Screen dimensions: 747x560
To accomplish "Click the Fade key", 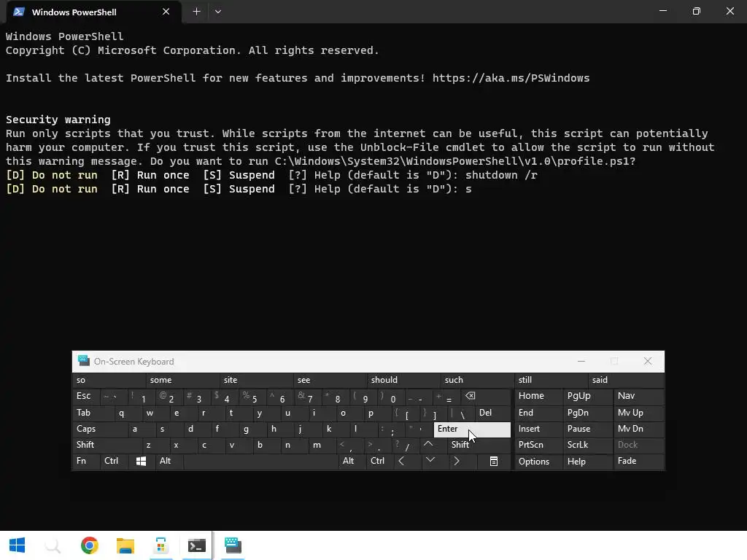I will click(638, 461).
